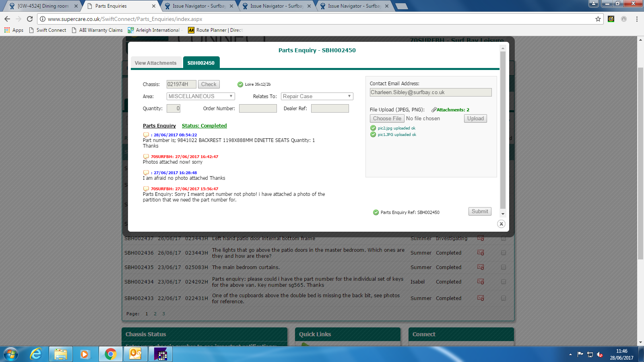Click the Choose File button
Image resolution: width=644 pixels, height=362 pixels.
[387, 119]
